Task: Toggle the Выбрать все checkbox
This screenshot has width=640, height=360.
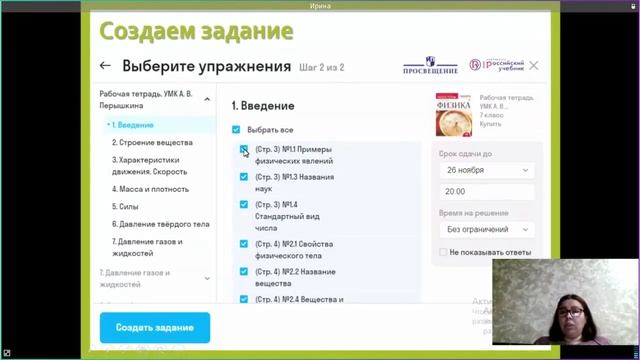Action: [x=236, y=130]
